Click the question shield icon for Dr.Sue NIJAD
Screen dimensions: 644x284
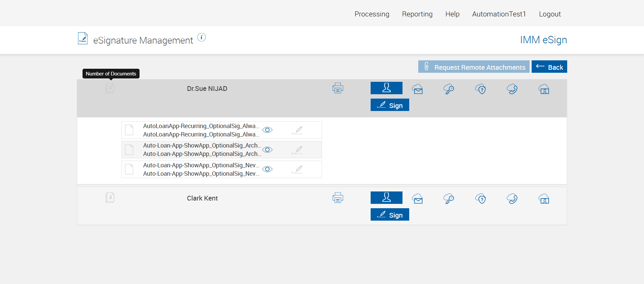pyautogui.click(x=481, y=89)
